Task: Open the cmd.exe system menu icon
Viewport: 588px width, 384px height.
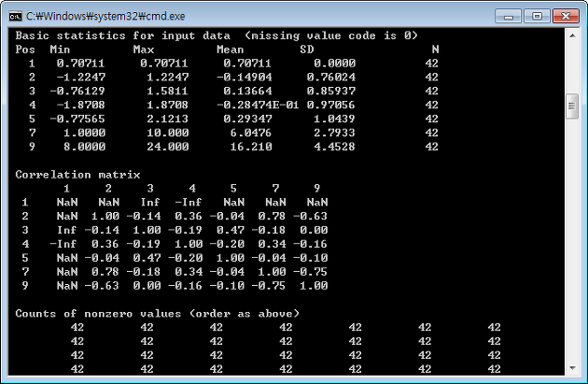Action: click(15, 17)
